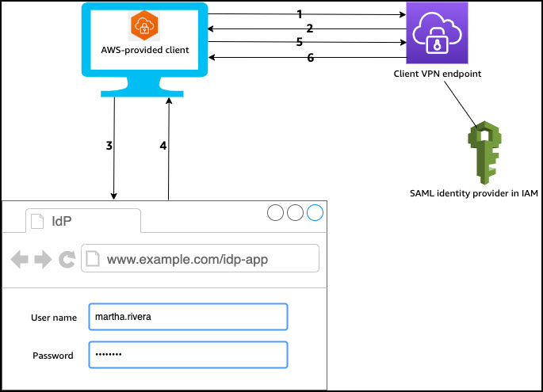This screenshot has height=392, width=543.
Task: Reload the page with the refresh icon
Action: pyautogui.click(x=67, y=259)
